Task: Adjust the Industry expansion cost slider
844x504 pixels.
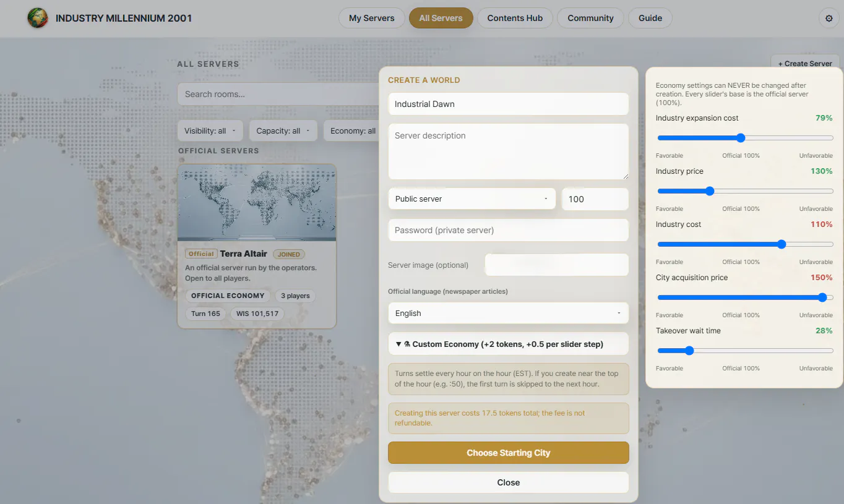Action: [745, 138]
